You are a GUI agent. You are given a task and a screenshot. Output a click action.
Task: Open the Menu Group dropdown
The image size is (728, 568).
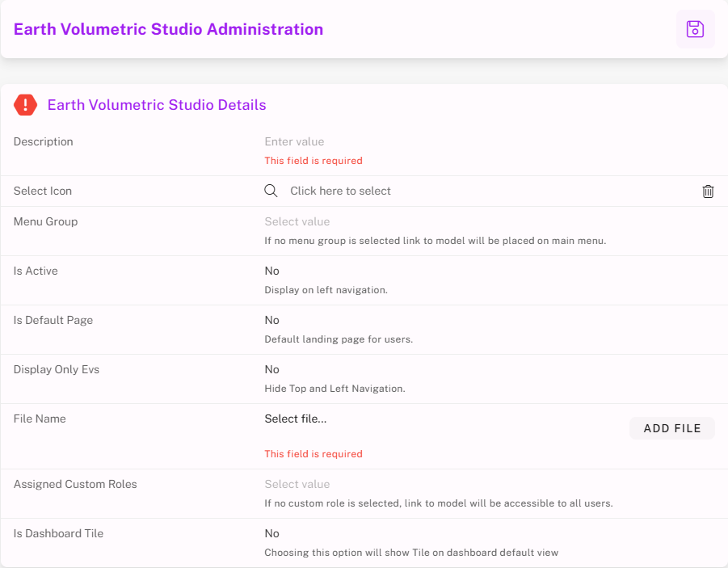coord(297,221)
